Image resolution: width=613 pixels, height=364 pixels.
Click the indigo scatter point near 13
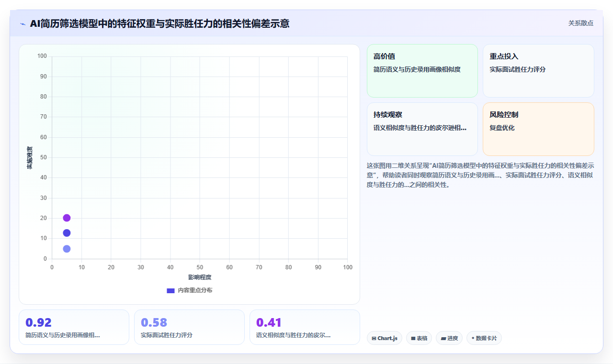[67, 233]
